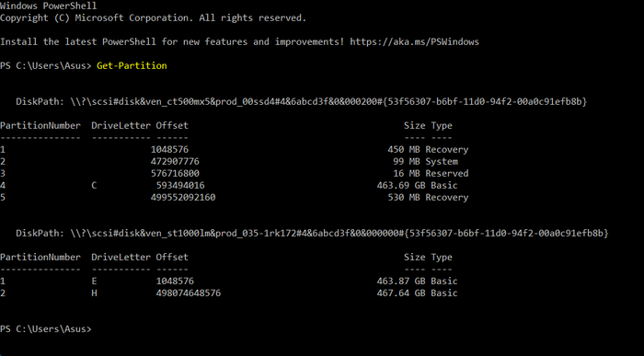This screenshot has height=356, width=644.
Task: Click drive letter E in second table
Action: (x=94, y=281)
